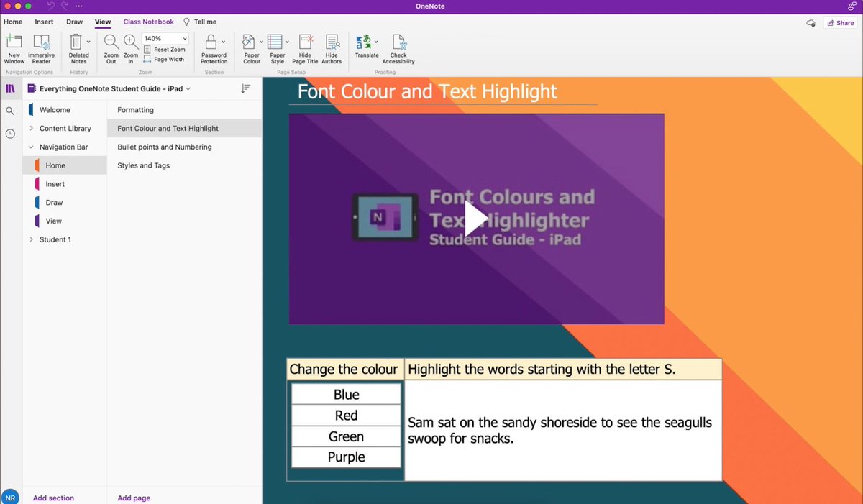
Task: Select the Insert section in sidebar
Action: pyautogui.click(x=65, y=184)
